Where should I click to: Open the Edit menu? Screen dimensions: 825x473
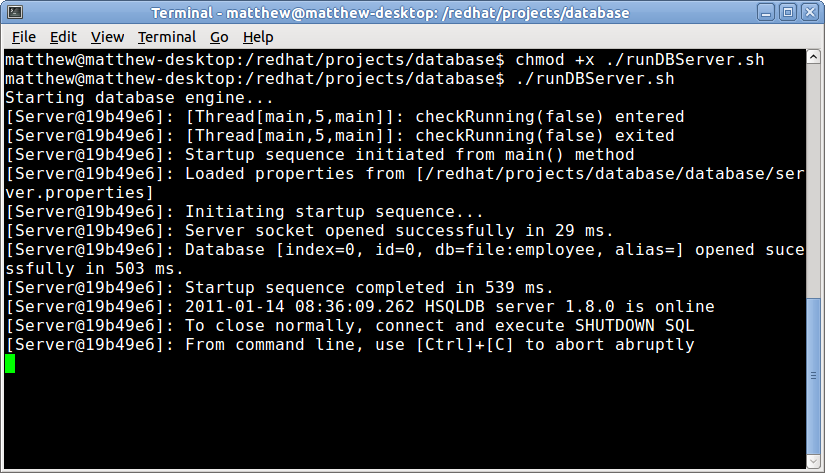[63, 37]
